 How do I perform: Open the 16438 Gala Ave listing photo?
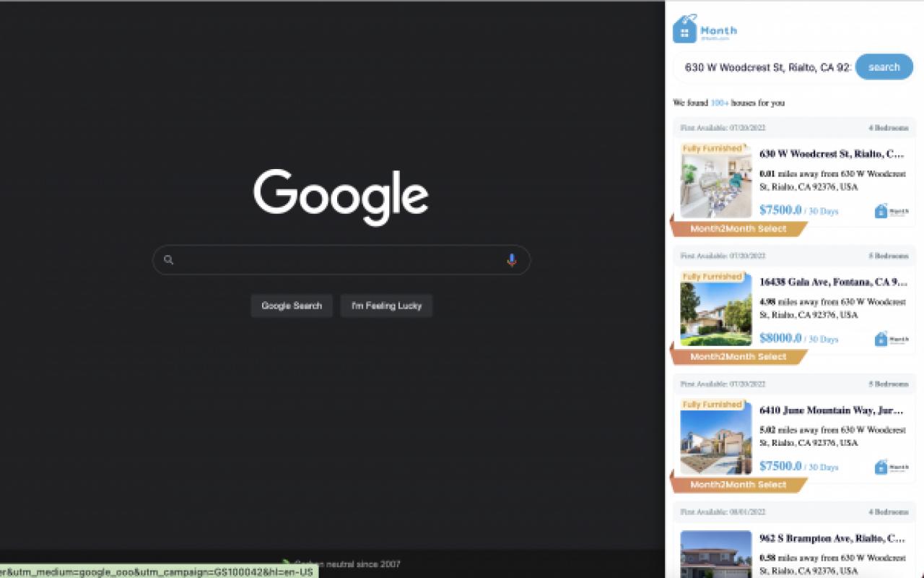click(716, 309)
